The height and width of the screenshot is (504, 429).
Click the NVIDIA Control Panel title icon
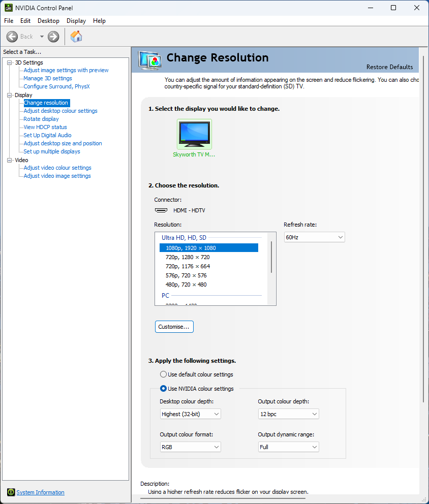coord(8,8)
